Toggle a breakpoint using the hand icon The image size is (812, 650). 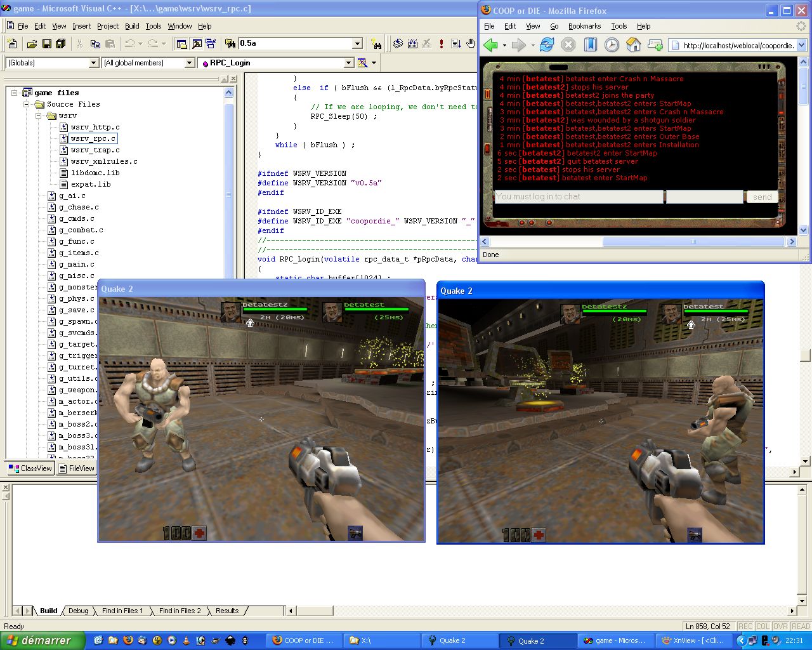470,44
